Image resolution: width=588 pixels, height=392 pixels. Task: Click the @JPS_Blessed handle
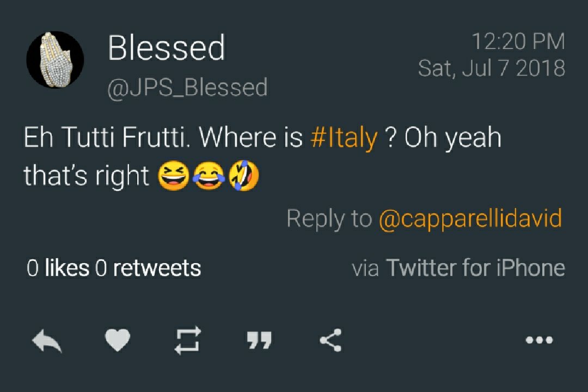point(187,88)
